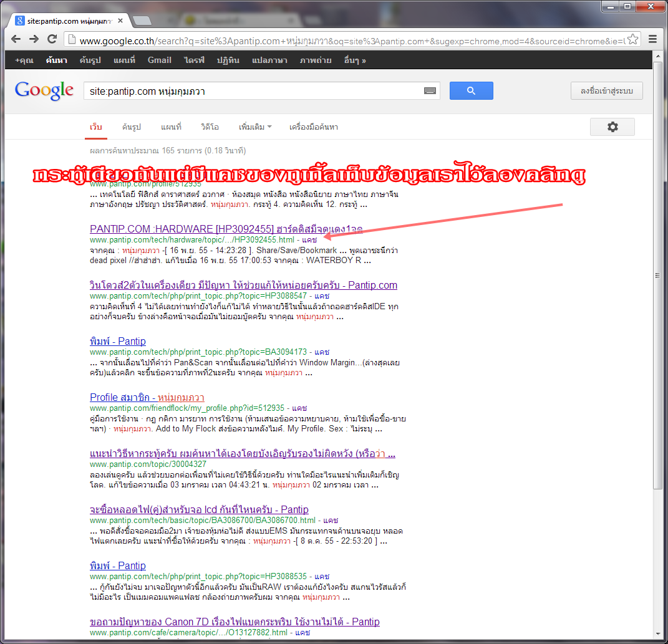Click the page icon in address bar
The height and width of the screenshot is (644, 668).
tap(72, 40)
